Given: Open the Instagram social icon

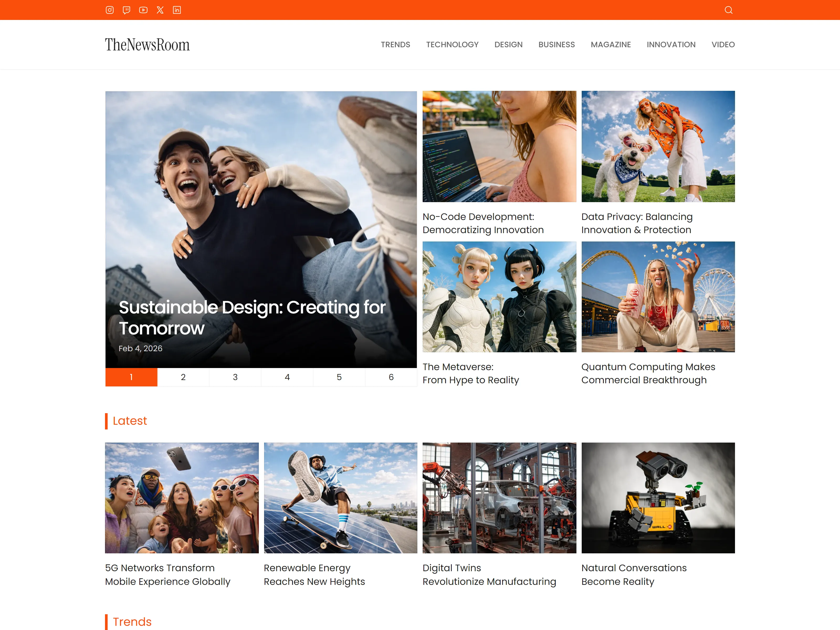Looking at the screenshot, I should [110, 10].
